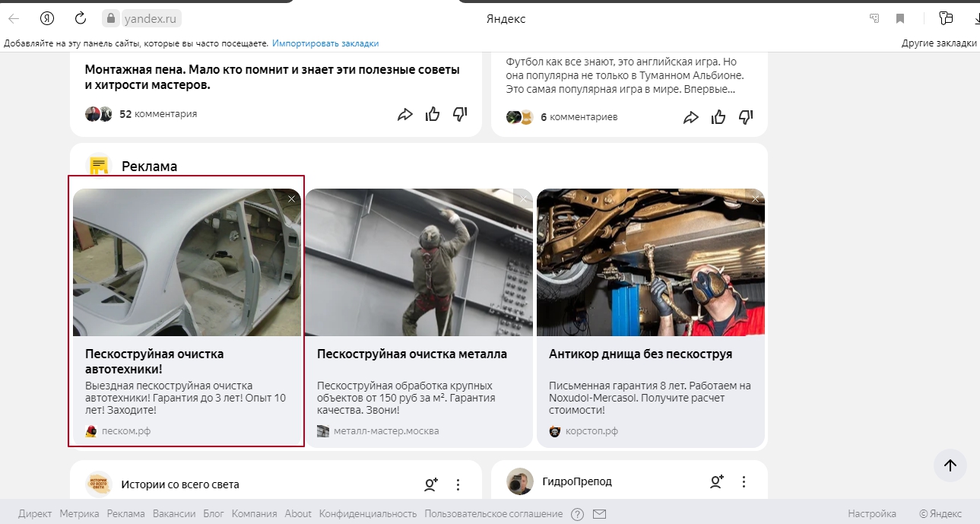Open the metal sandblasting worker image
This screenshot has height=524, width=980.
tap(419, 262)
